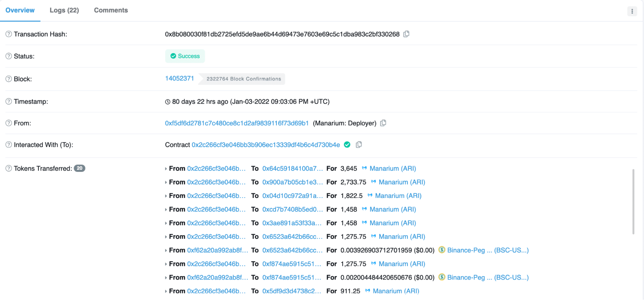Image resolution: width=644 pixels, height=300 pixels.
Task: Click Manarium token icon in 3,645 row
Action: point(364,168)
